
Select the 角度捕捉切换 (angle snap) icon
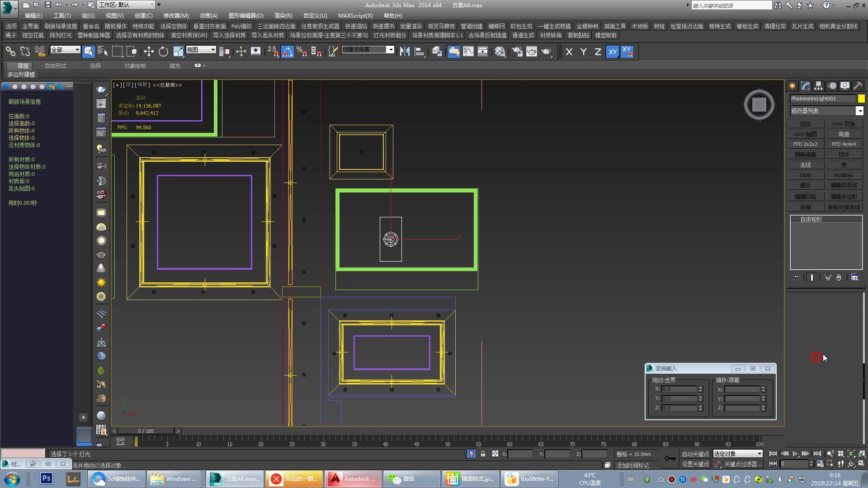pyautogui.click(x=288, y=52)
